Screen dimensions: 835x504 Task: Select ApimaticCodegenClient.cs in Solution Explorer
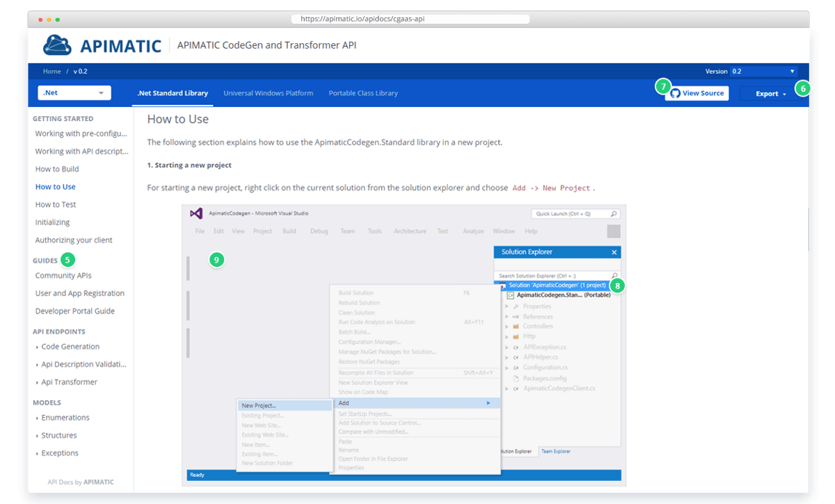click(559, 389)
